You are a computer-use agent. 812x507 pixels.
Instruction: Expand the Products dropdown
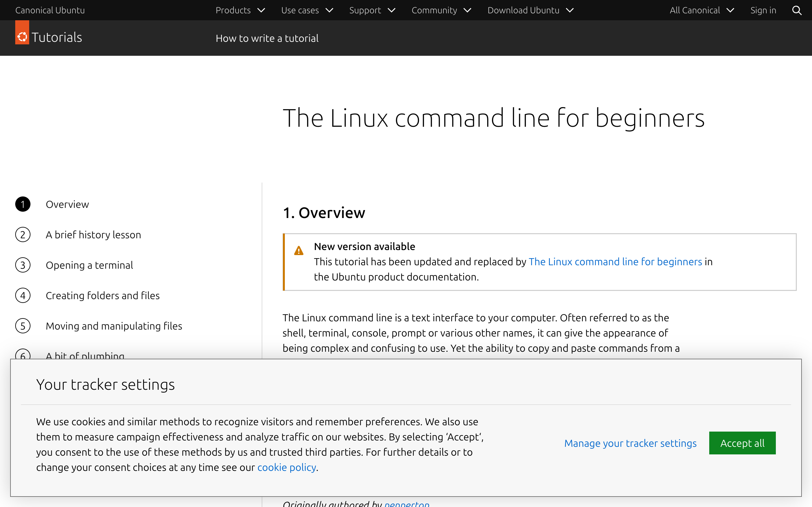[x=240, y=10]
